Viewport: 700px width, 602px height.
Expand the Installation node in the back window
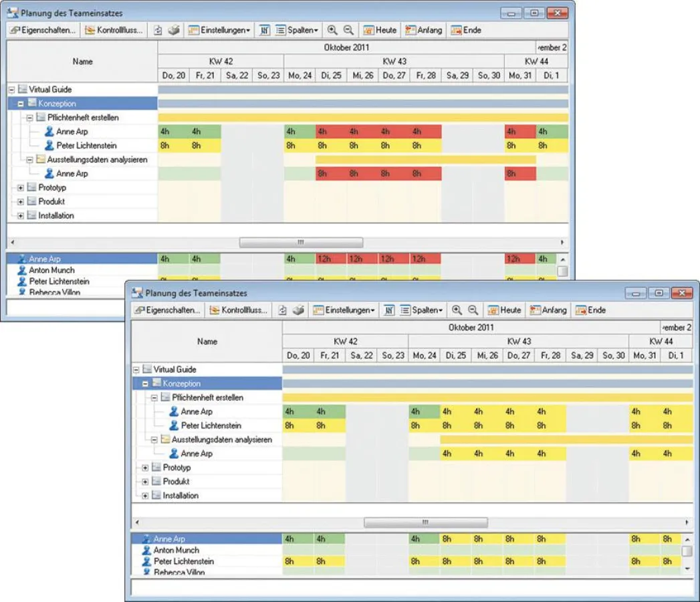click(x=21, y=215)
